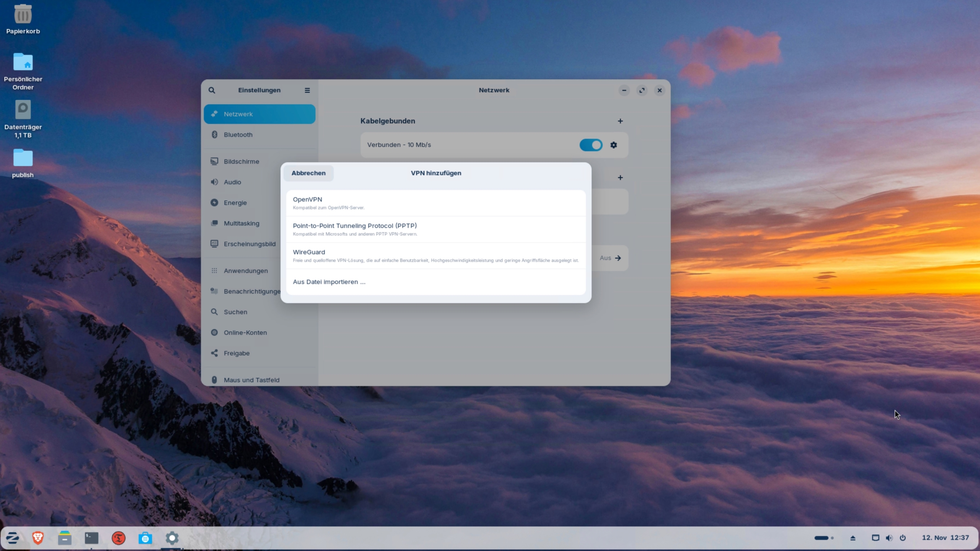The image size is (980, 551).
Task: Click the plus to add a Kabelgebunden connection
Action: click(620, 121)
